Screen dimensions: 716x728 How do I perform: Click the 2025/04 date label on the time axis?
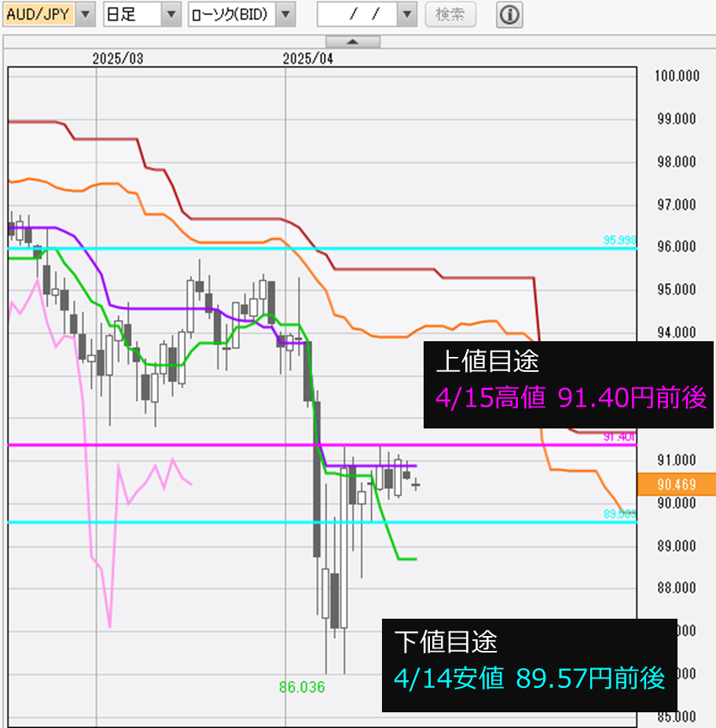point(308,58)
